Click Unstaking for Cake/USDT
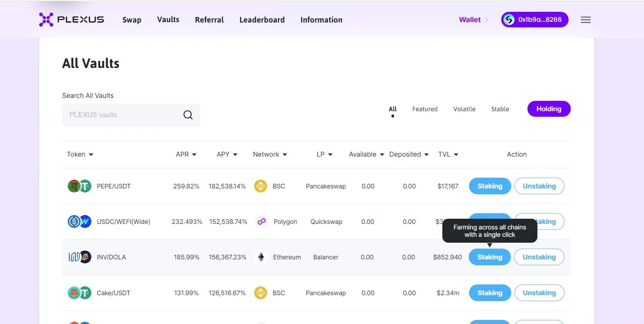This screenshot has width=644, height=324. tap(539, 293)
